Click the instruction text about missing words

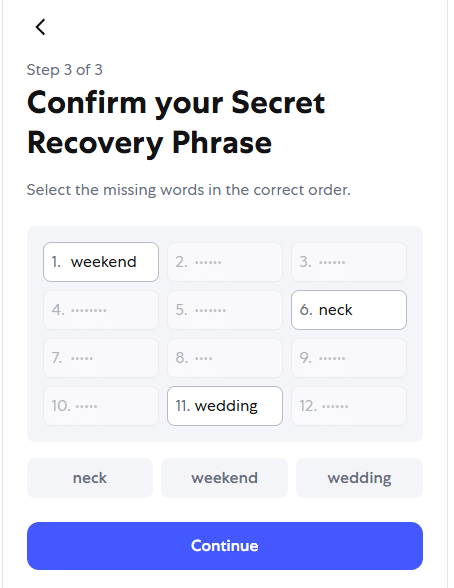click(189, 190)
